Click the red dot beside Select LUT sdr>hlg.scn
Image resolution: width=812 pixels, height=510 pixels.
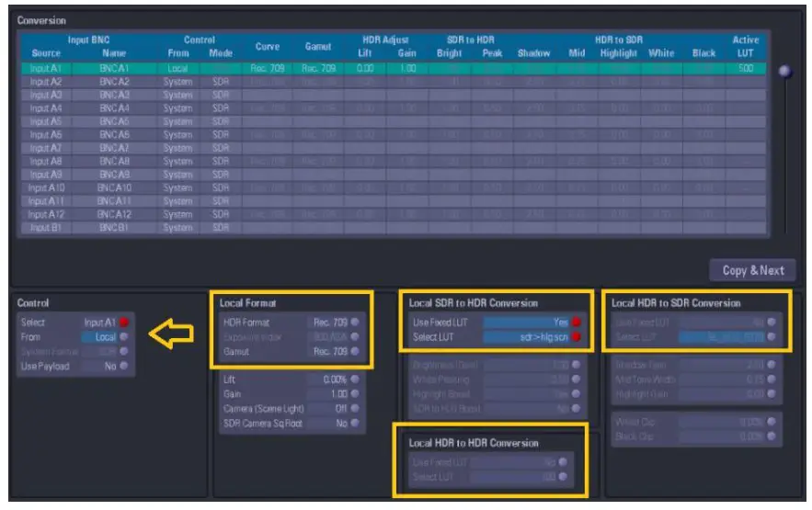[x=576, y=336]
